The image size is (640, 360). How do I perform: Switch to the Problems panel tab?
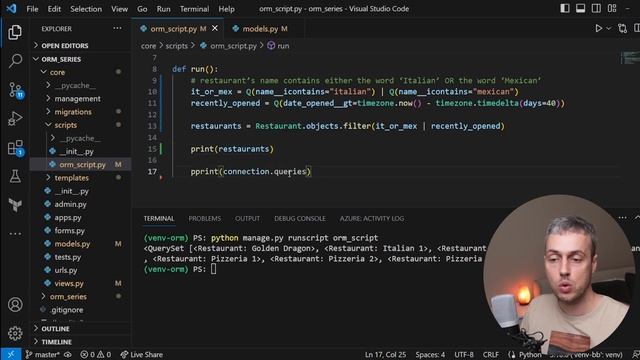pos(204,218)
